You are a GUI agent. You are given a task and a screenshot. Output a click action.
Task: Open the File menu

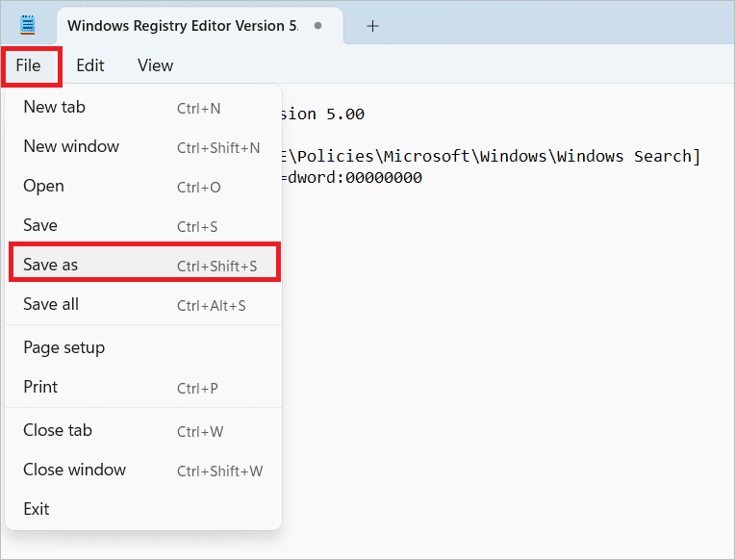pos(29,65)
